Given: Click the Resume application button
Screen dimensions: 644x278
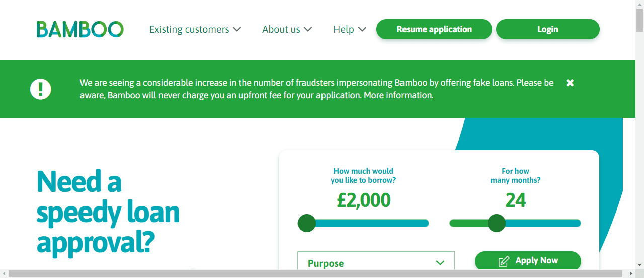Looking at the screenshot, I should pyautogui.click(x=434, y=29).
